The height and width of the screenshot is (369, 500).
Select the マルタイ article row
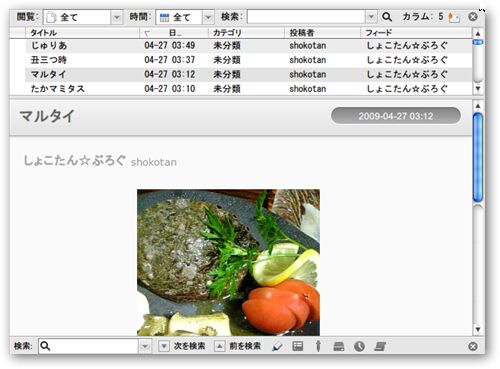pyautogui.click(x=249, y=74)
